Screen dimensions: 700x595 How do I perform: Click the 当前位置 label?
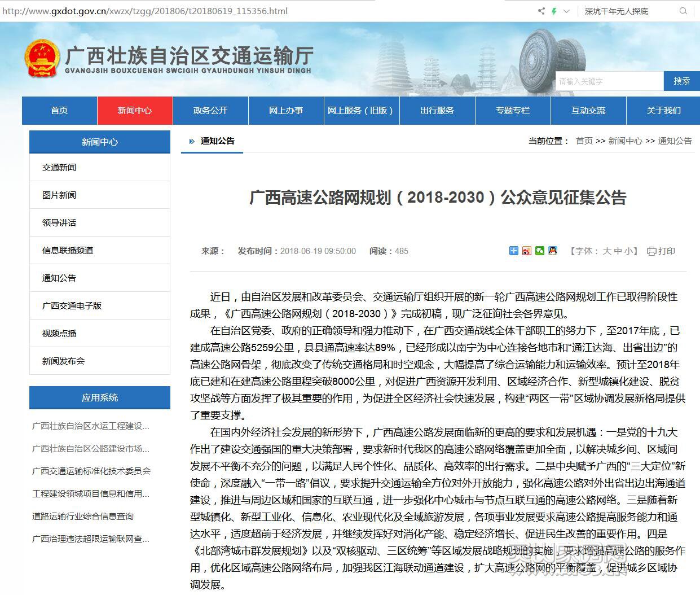tap(548, 141)
